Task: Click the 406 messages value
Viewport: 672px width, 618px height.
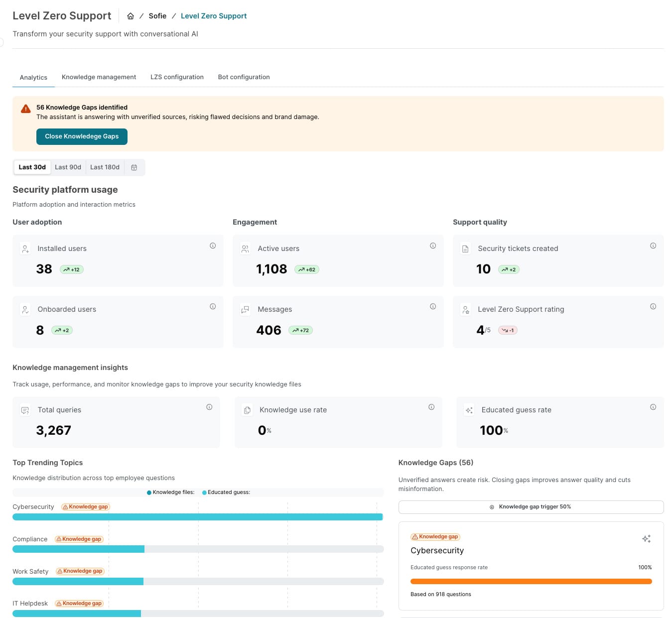Action: 269,330
